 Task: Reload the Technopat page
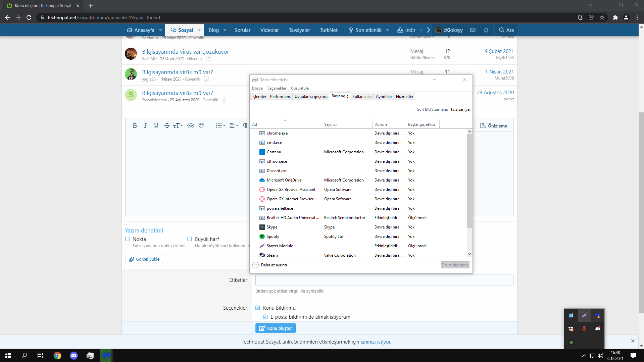pyautogui.click(x=29, y=17)
